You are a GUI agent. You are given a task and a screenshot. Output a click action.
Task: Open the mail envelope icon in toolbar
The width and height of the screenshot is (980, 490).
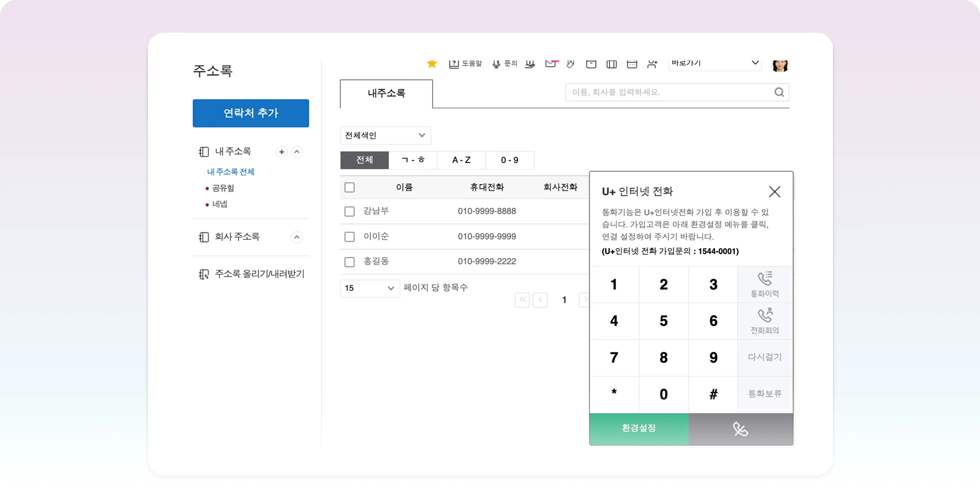(550, 64)
